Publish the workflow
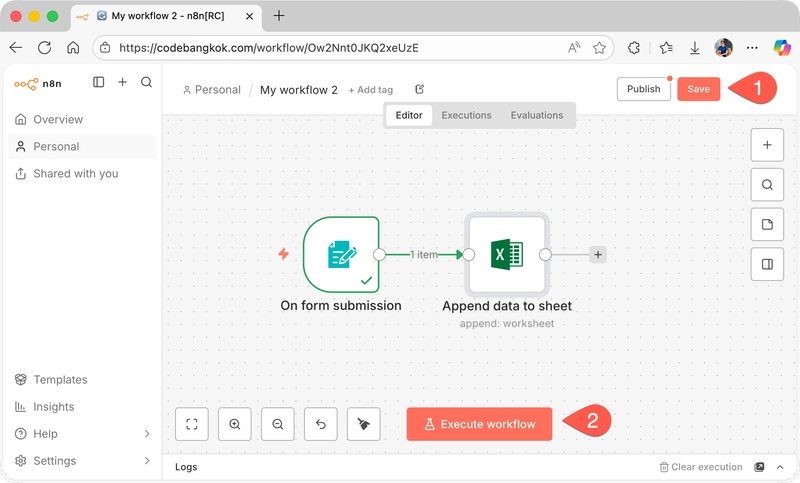Screen dimensions: 800x483 643,89
